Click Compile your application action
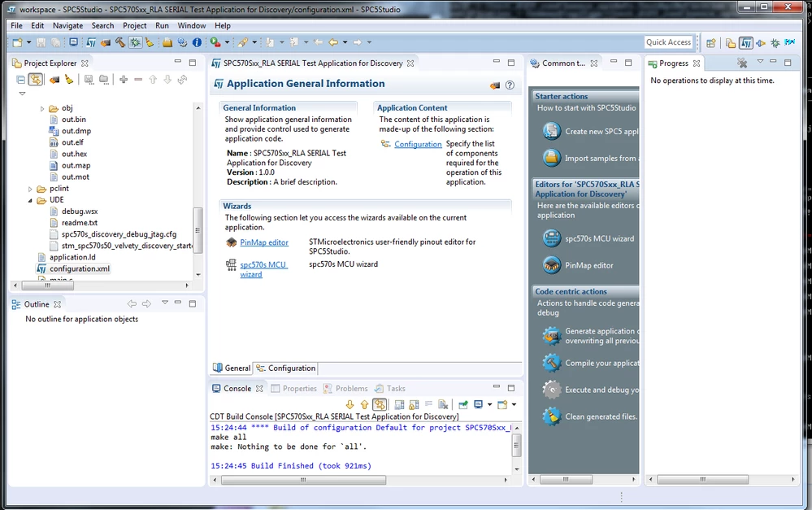This screenshot has height=510, width=812. click(590, 363)
